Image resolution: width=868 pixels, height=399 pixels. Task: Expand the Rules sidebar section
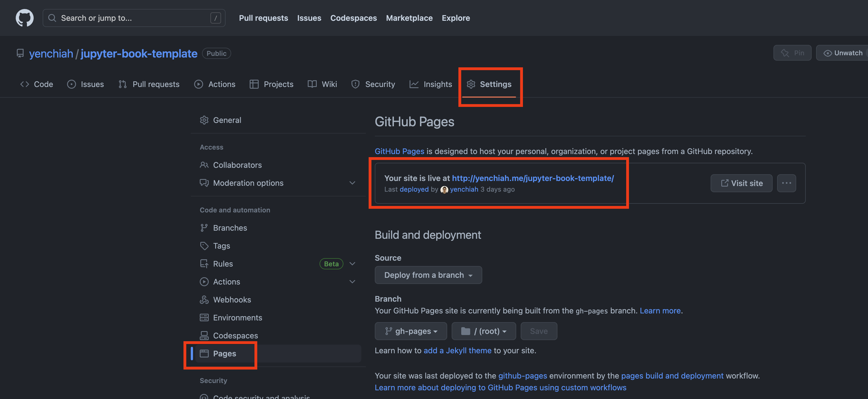tap(352, 263)
